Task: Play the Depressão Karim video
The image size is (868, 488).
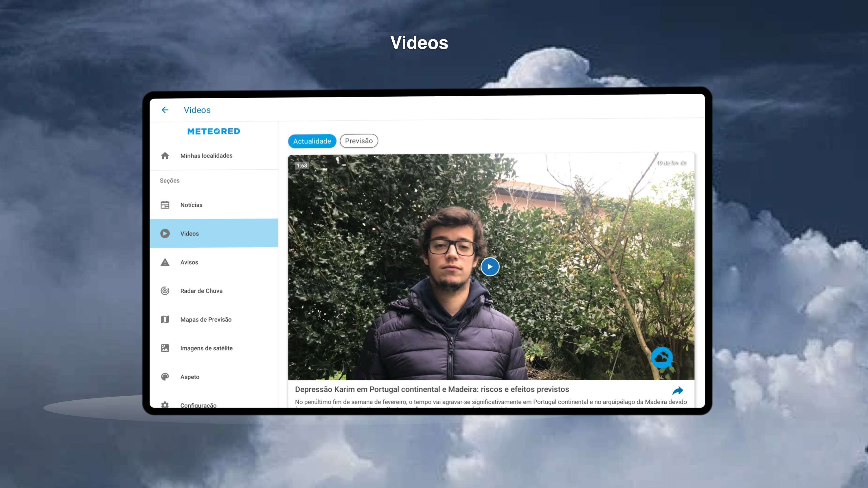Action: point(490,267)
